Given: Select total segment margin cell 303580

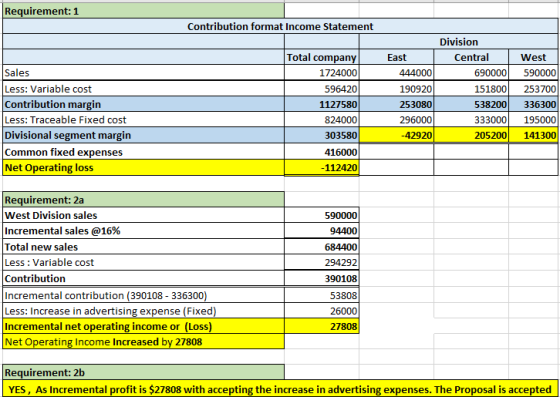Looking at the screenshot, I should (322, 135).
